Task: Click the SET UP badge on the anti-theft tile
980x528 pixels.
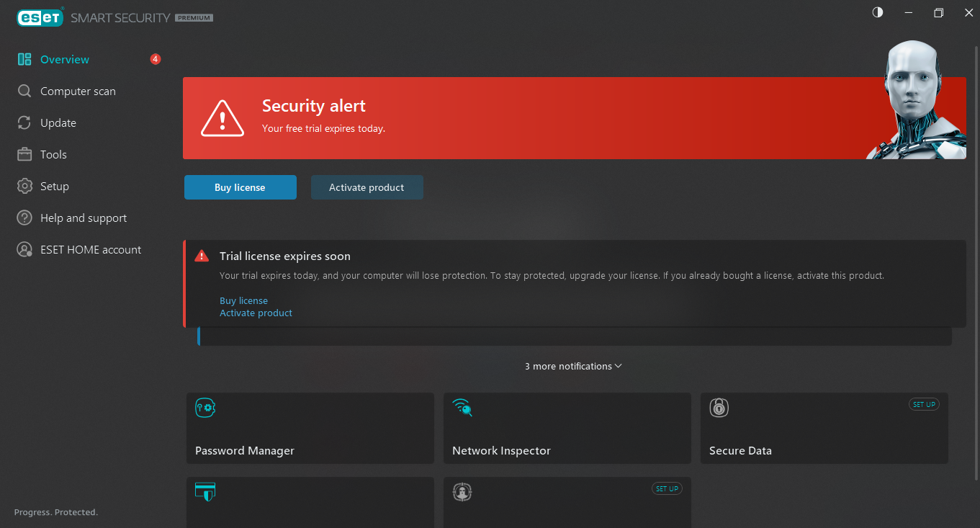Action: tap(667, 489)
